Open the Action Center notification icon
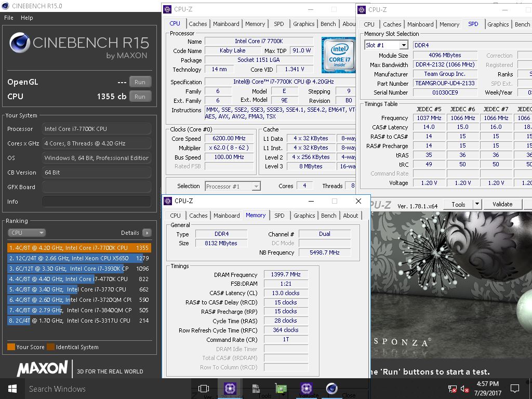 coord(515,389)
